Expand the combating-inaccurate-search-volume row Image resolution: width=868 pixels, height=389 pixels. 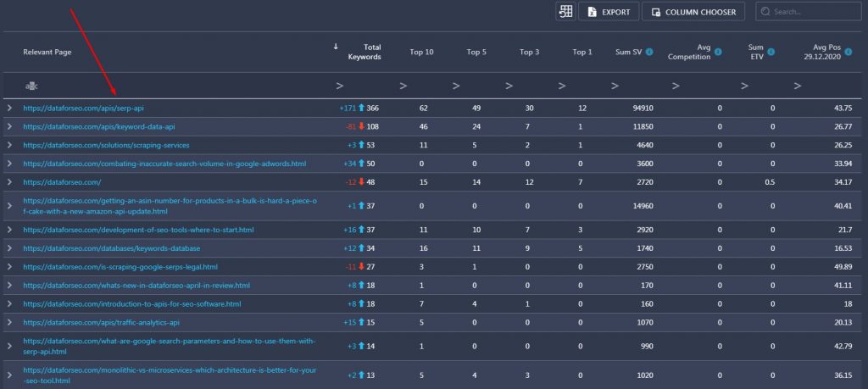(9, 164)
